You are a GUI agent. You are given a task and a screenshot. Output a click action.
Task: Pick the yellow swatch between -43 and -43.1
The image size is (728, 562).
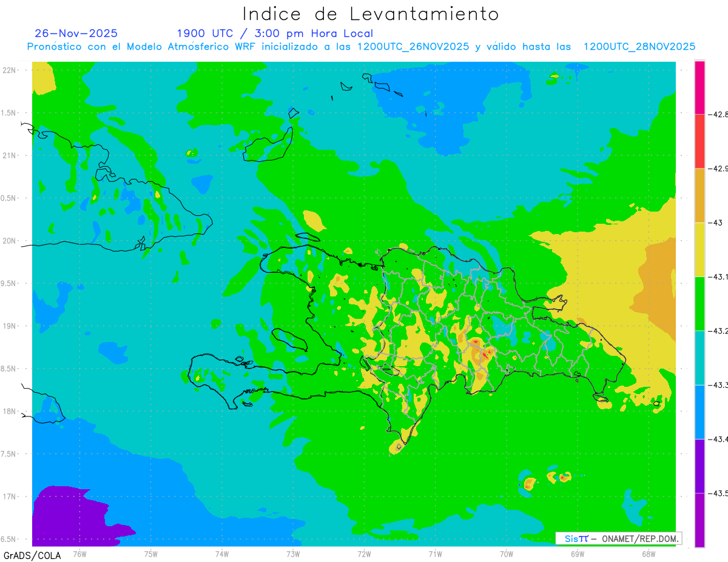(699, 249)
